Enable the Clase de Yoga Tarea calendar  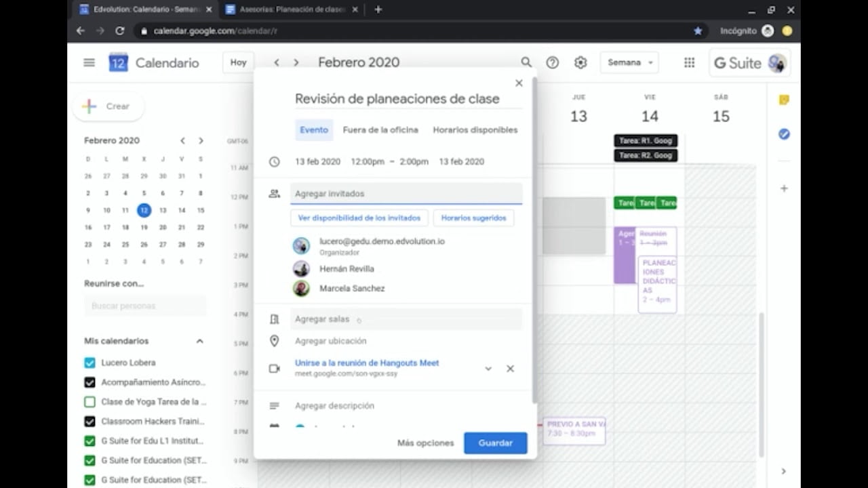pos(90,402)
